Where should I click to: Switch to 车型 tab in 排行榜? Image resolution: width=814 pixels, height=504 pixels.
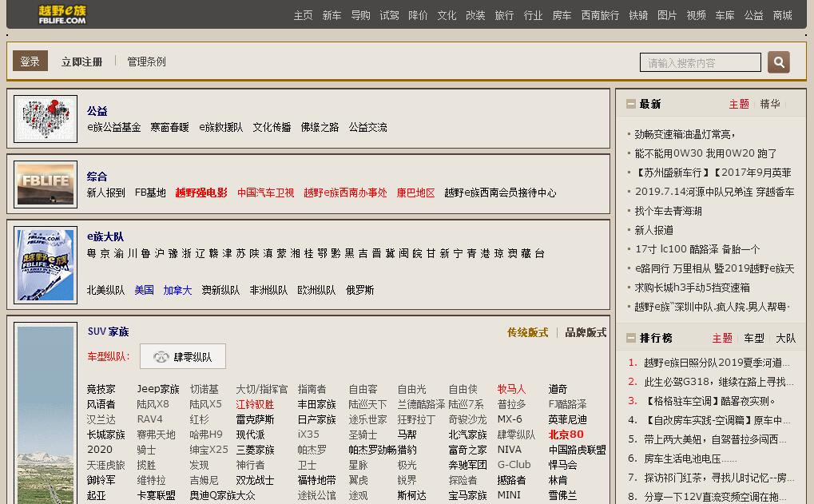click(x=753, y=338)
